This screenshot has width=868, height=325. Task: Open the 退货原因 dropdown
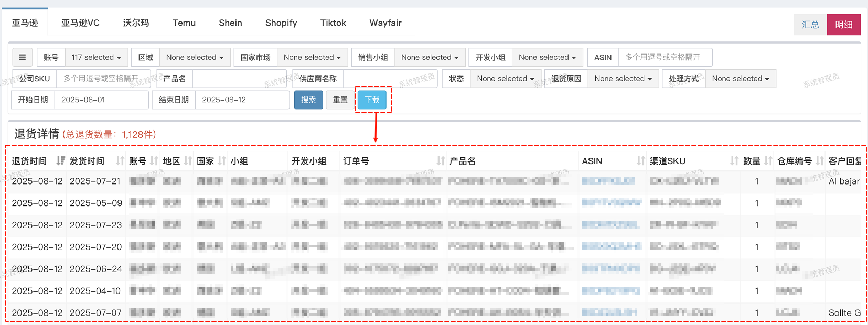(x=623, y=79)
